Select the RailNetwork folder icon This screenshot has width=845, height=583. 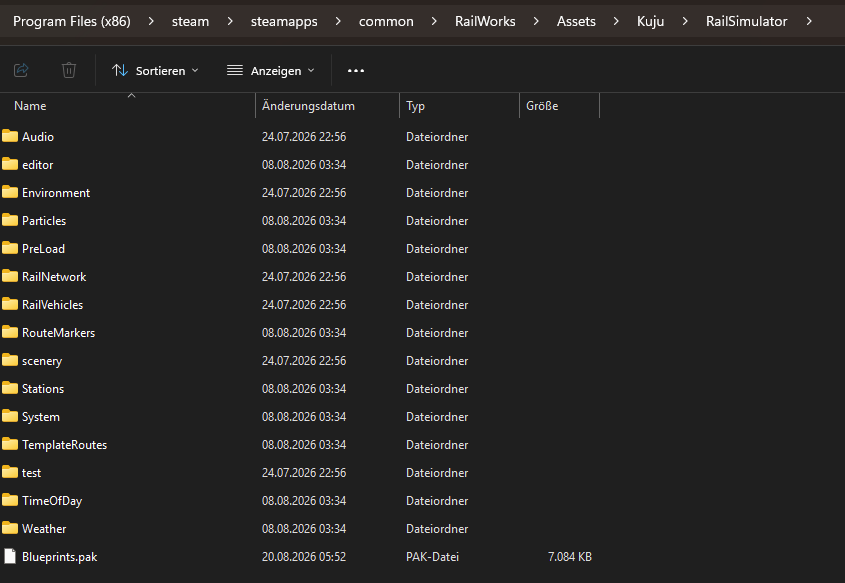click(x=10, y=276)
